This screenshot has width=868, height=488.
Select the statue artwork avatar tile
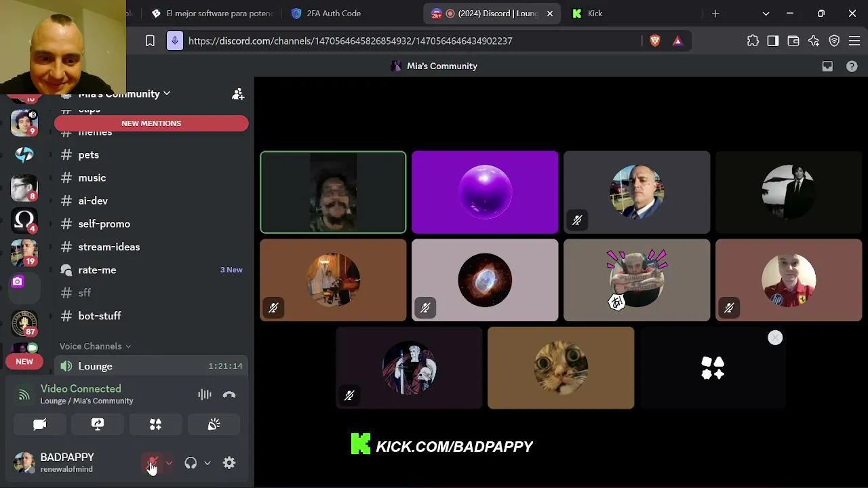pyautogui.click(x=409, y=368)
